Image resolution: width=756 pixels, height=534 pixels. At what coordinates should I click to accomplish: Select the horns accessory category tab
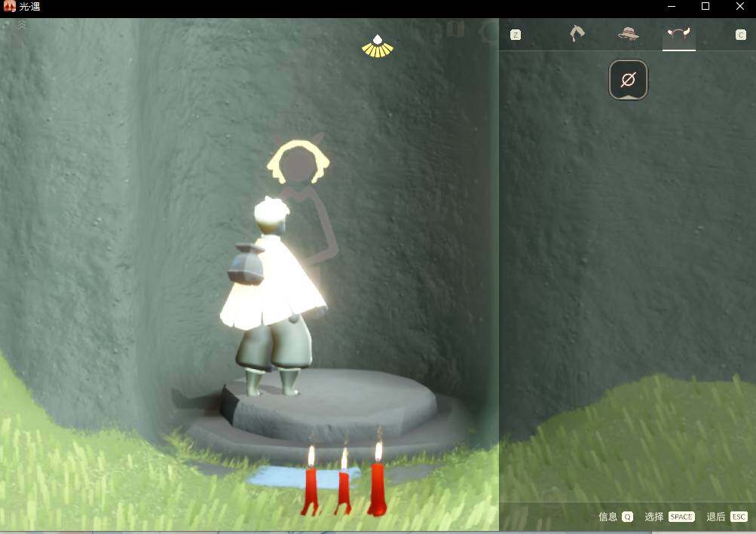pos(678,34)
